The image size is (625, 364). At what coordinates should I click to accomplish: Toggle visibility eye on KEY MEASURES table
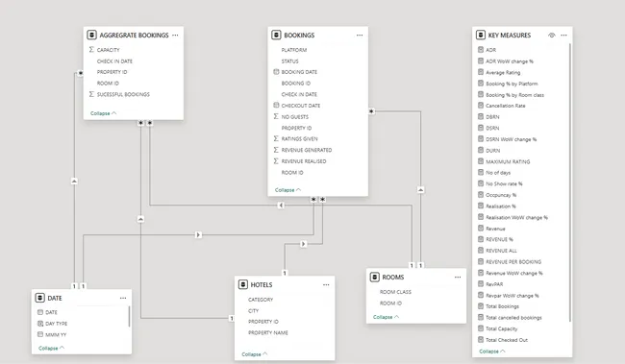[x=552, y=36]
